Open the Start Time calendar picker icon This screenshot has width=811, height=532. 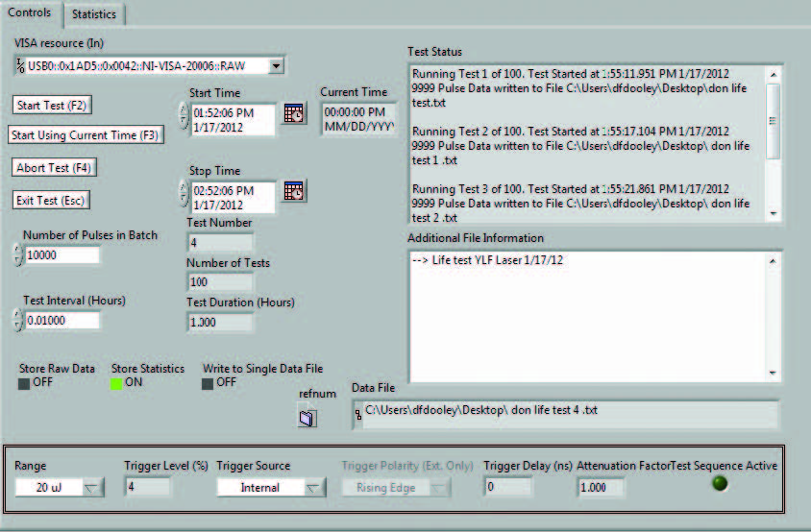295,113
